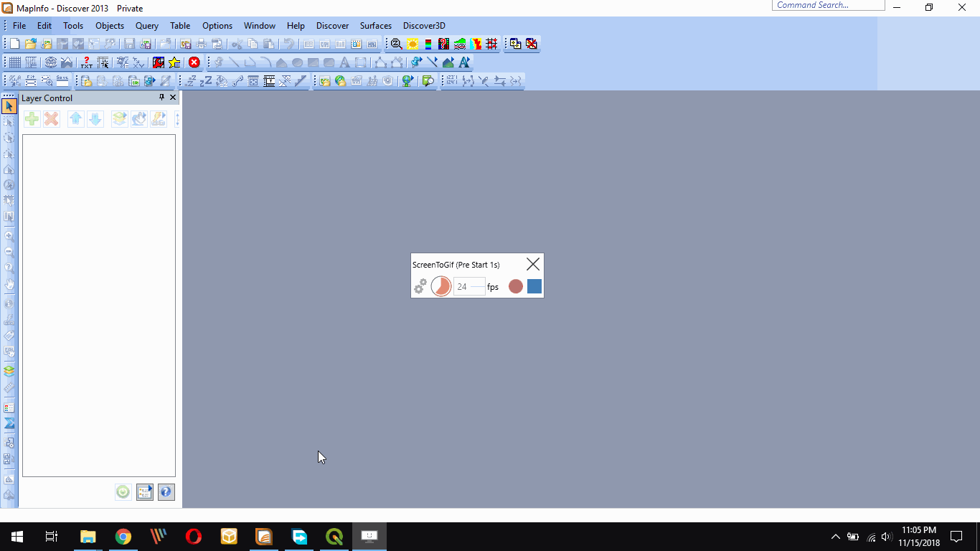Expand hidden icons in the system tray
The width and height of the screenshot is (980, 551).
pos(835,536)
